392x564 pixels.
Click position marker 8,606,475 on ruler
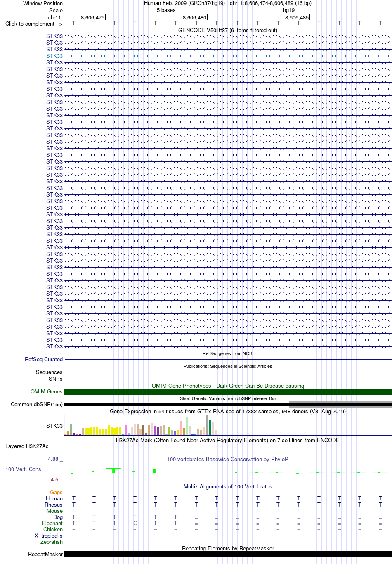tap(93, 17)
